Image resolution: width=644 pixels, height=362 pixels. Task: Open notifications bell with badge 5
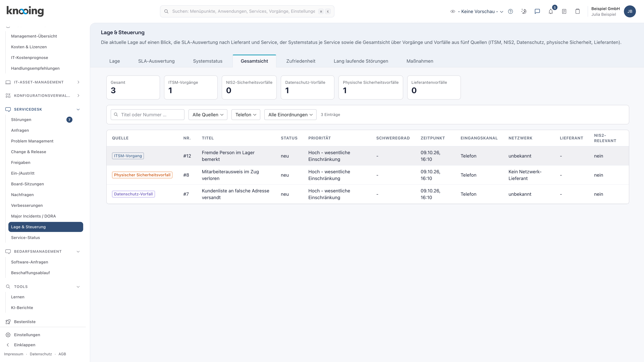click(x=551, y=12)
